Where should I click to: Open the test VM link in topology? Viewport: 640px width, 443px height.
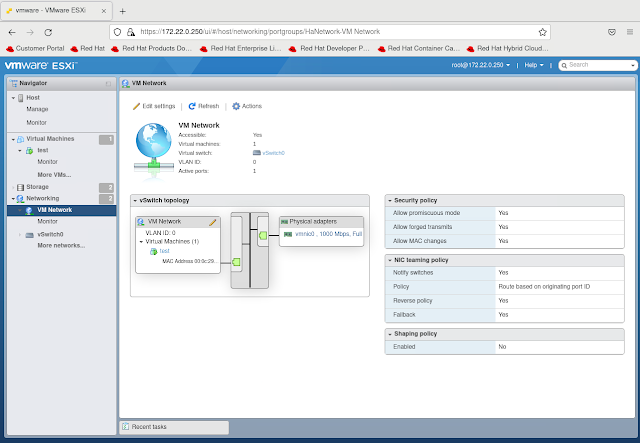[x=164, y=251]
